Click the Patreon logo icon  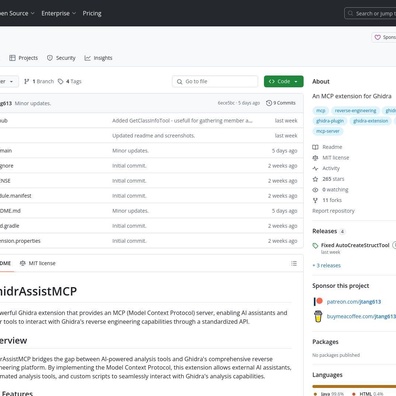318,302
